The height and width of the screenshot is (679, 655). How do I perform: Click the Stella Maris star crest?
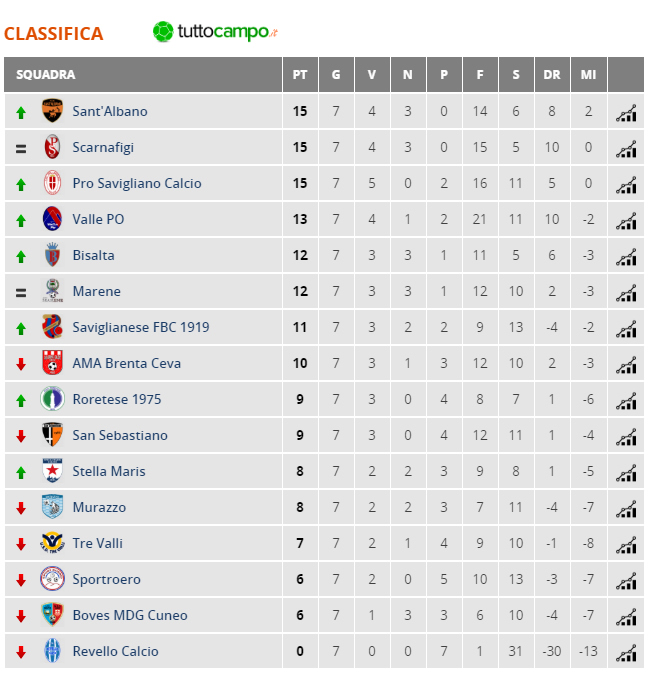(x=52, y=471)
